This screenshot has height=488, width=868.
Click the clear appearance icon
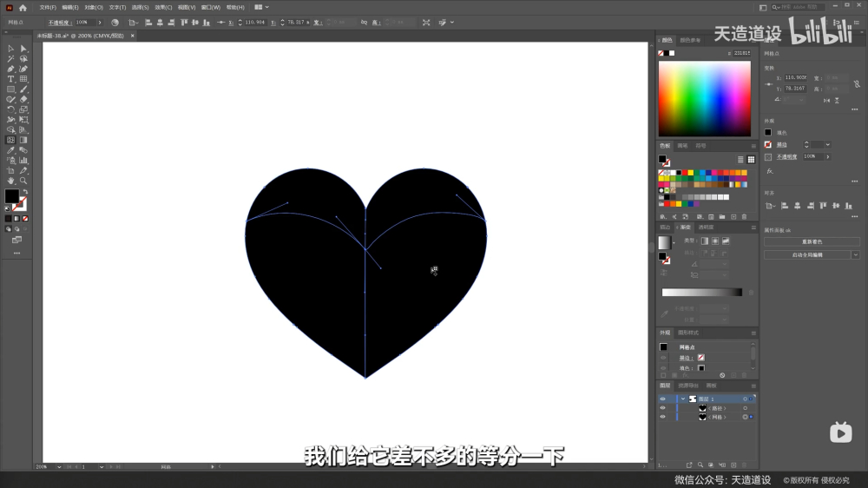(722, 375)
